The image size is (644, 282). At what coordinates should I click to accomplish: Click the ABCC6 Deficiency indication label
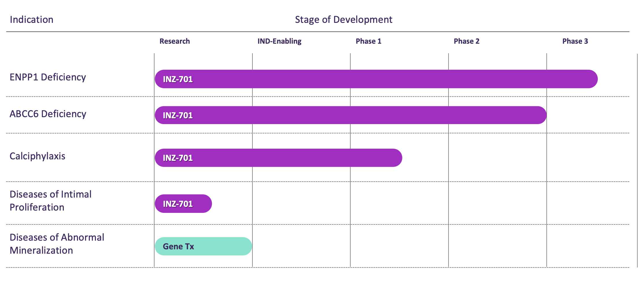point(48,114)
